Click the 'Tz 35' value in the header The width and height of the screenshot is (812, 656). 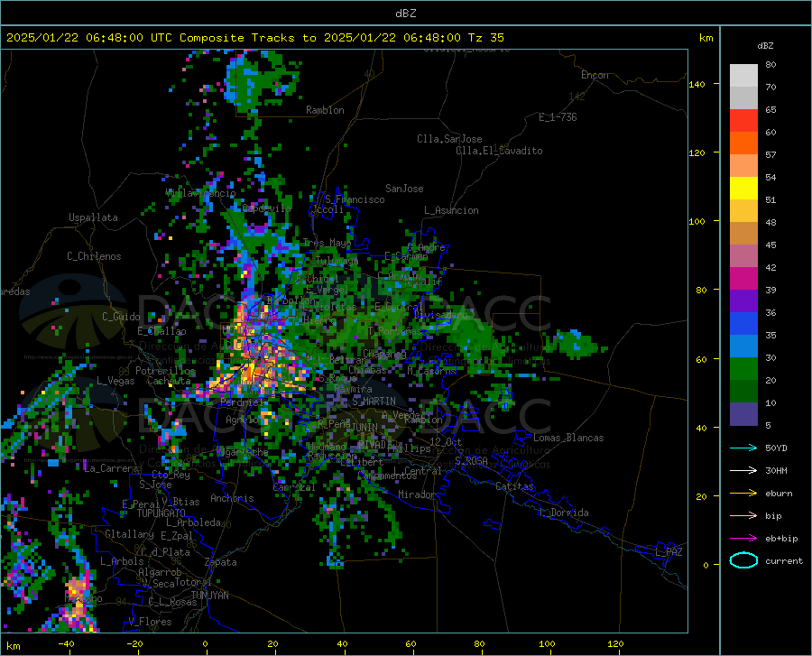pos(485,38)
